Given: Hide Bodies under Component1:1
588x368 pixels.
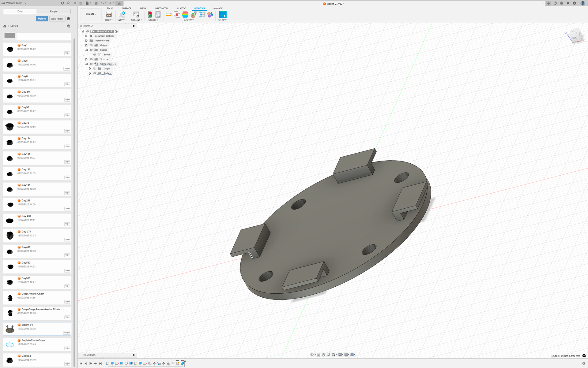Looking at the screenshot, I should click(95, 73).
